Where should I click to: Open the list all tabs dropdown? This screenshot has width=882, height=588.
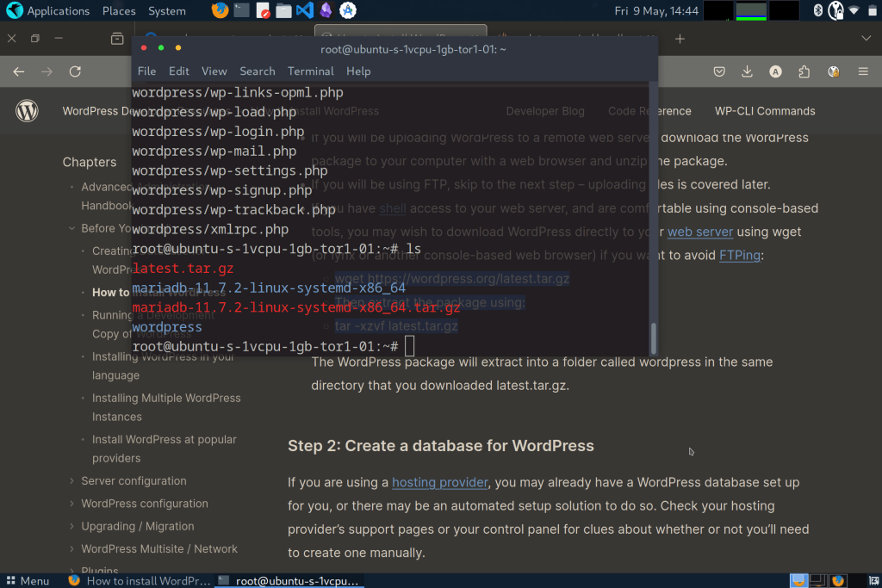pos(866,38)
